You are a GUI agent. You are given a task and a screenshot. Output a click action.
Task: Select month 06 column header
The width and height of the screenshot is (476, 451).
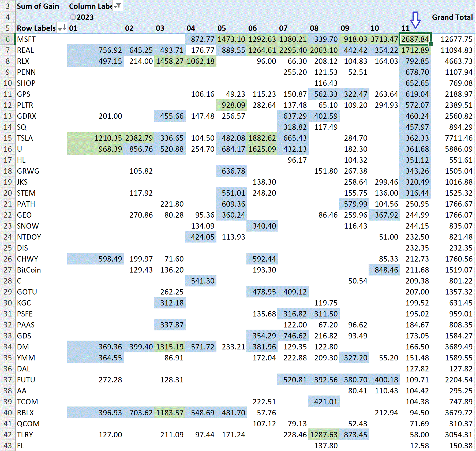[252, 28]
